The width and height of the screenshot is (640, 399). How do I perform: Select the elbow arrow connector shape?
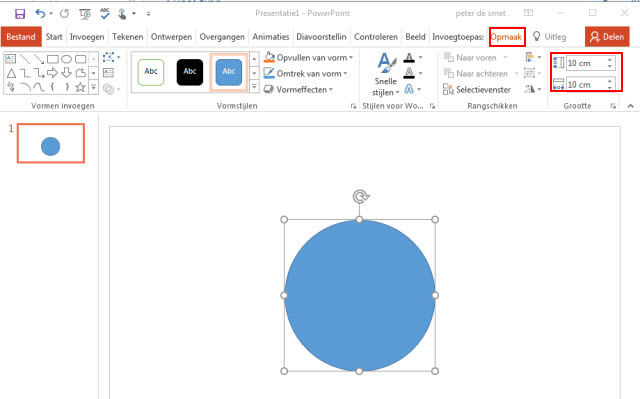(x=39, y=73)
